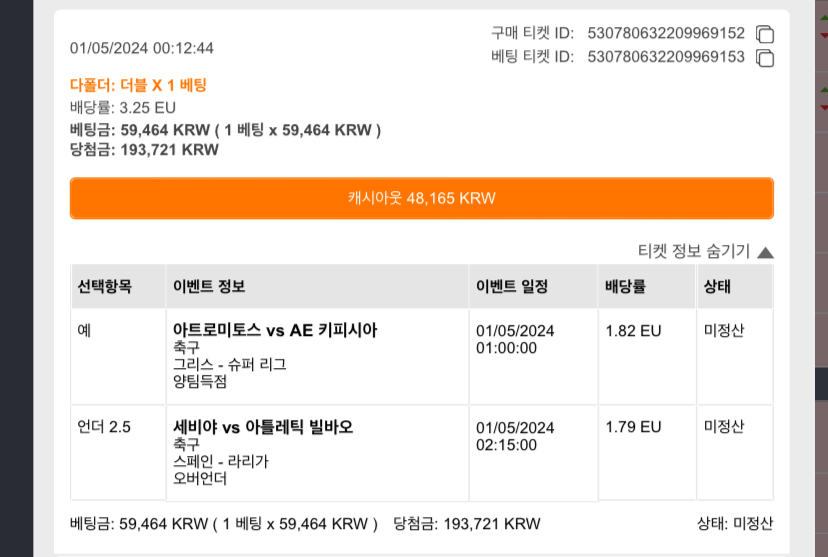This screenshot has width=828, height=557.
Task: Open the 세비야 vs 아틀레틱 빌바오 event
Action: coord(263,427)
